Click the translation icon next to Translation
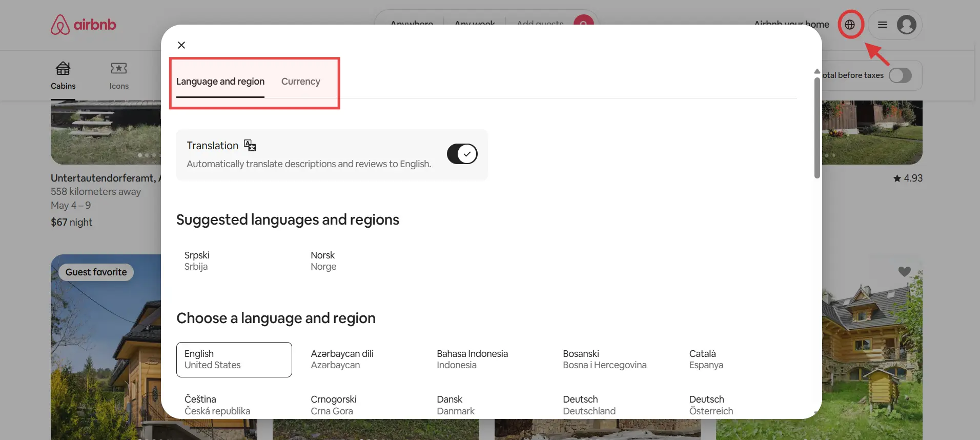 250,146
